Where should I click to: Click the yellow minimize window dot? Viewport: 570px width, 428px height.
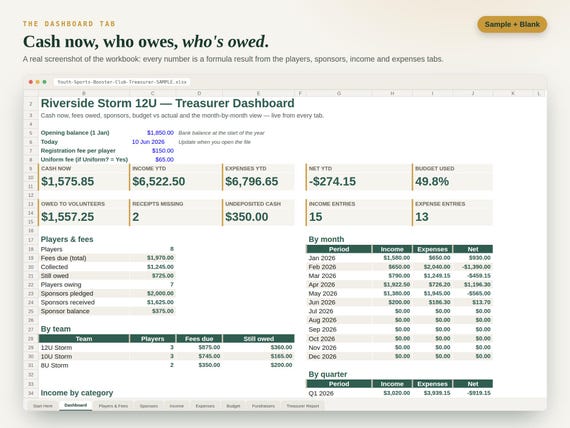[x=38, y=82]
